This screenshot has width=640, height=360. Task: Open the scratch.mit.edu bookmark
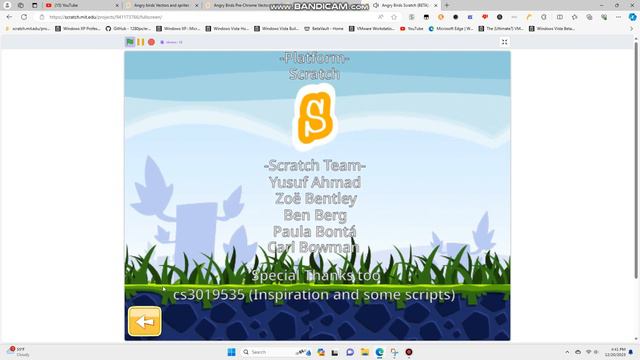tap(27, 29)
